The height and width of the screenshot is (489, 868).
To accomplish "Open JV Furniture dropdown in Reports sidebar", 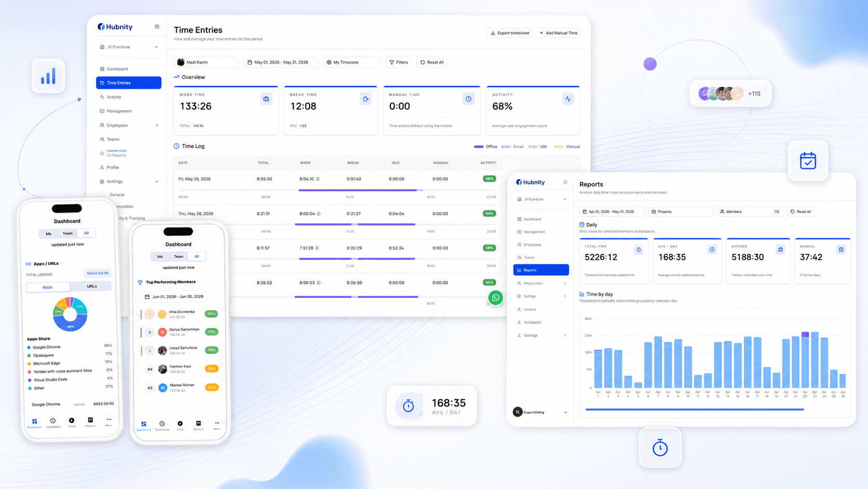I will point(541,199).
